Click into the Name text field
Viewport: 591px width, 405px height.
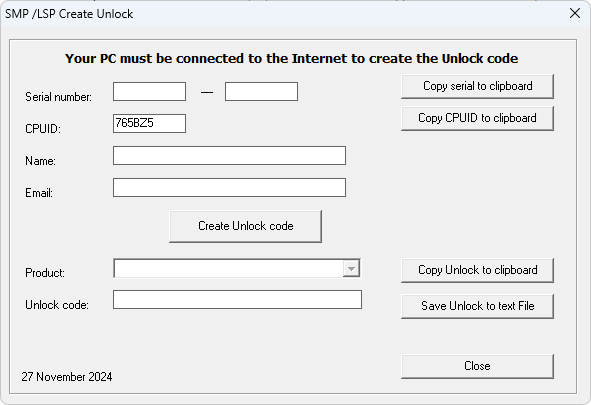pos(229,156)
